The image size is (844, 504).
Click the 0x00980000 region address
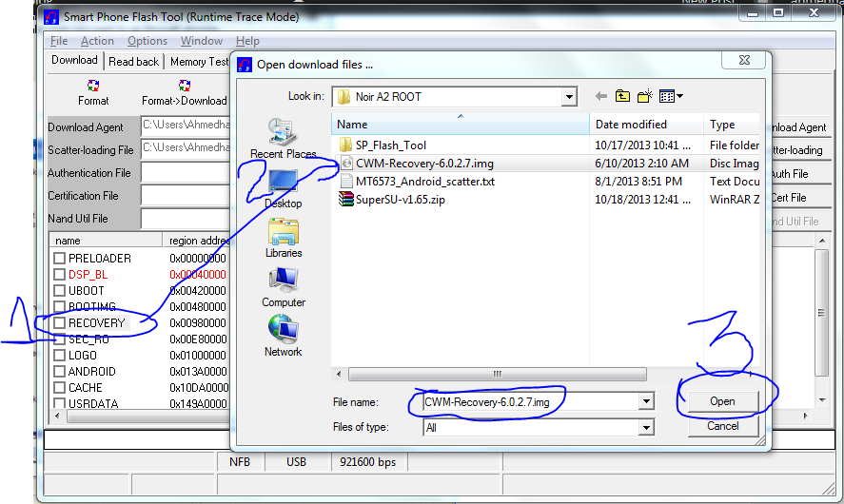point(198,322)
